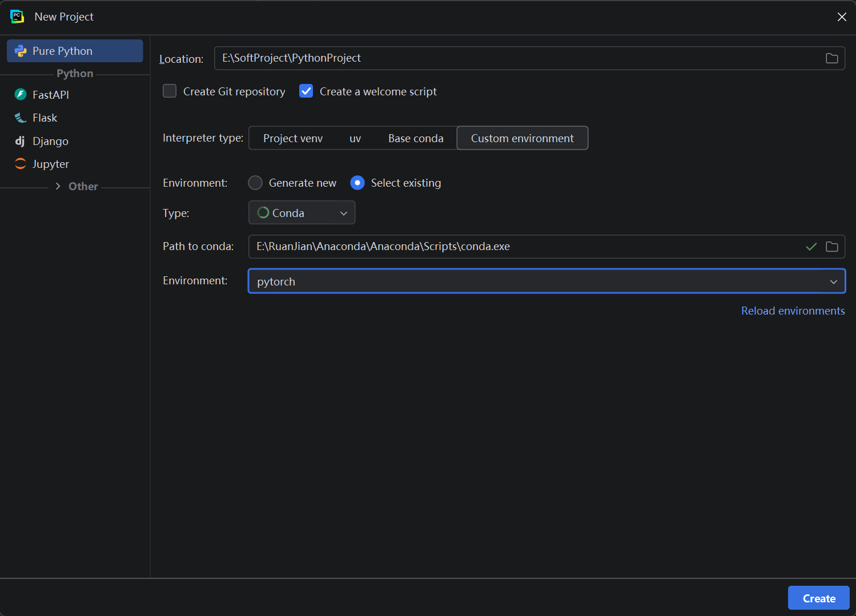Open the Conda type dropdown
Image resolution: width=856 pixels, height=616 pixels.
[302, 212]
